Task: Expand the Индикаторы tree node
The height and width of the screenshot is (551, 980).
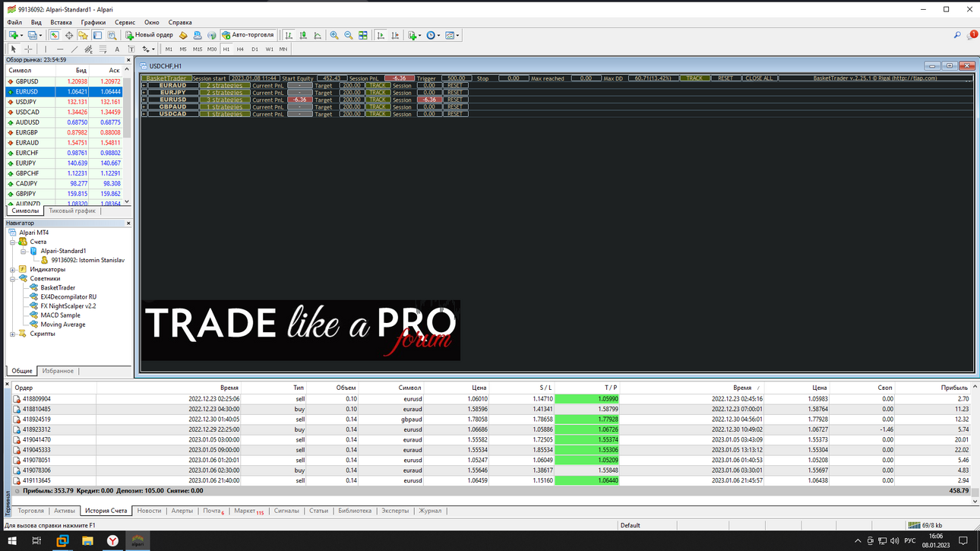Action: [x=13, y=269]
